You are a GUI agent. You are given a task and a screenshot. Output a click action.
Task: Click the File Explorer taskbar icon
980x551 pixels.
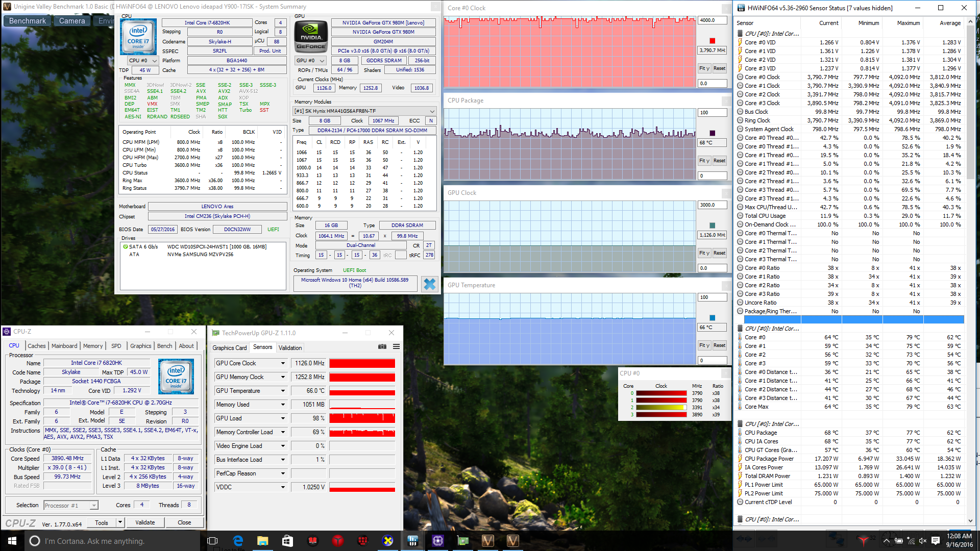pyautogui.click(x=262, y=541)
